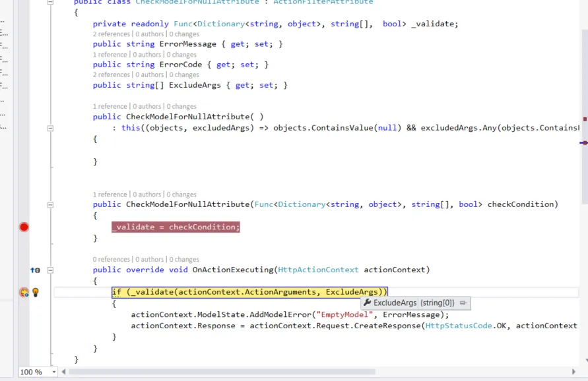Click HttpStatusCode in CreateResponse call
The width and height of the screenshot is (588, 381).
[458, 326]
